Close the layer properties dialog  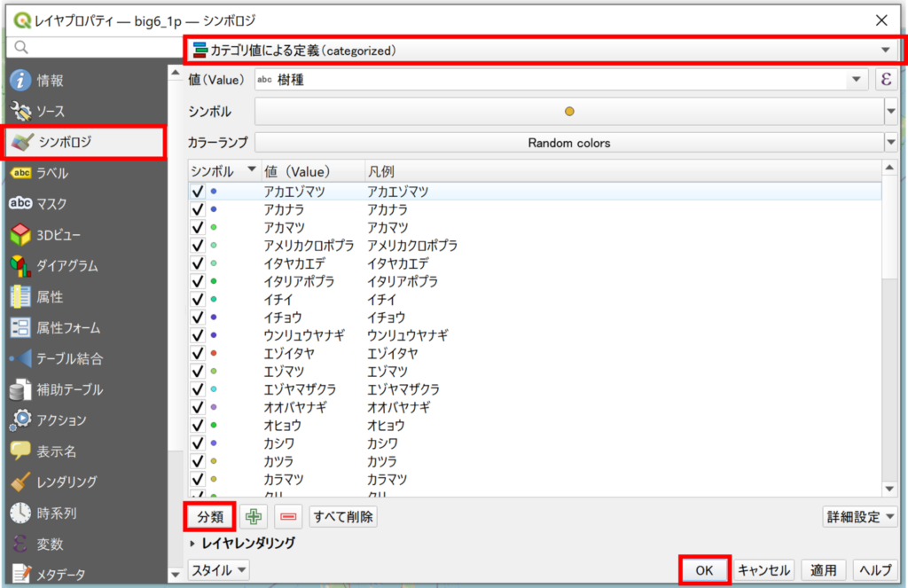(881, 20)
